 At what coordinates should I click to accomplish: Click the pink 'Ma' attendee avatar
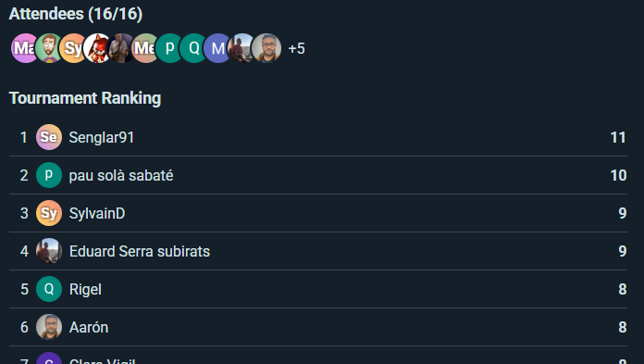click(24, 48)
